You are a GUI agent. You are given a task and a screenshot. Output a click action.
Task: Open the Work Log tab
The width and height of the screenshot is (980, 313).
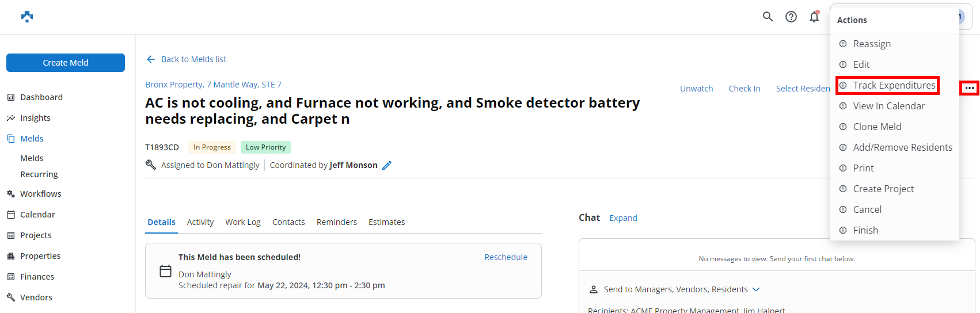point(242,222)
